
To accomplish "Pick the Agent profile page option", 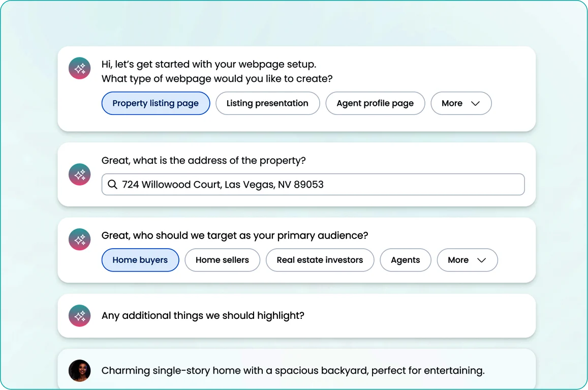I will click(375, 103).
